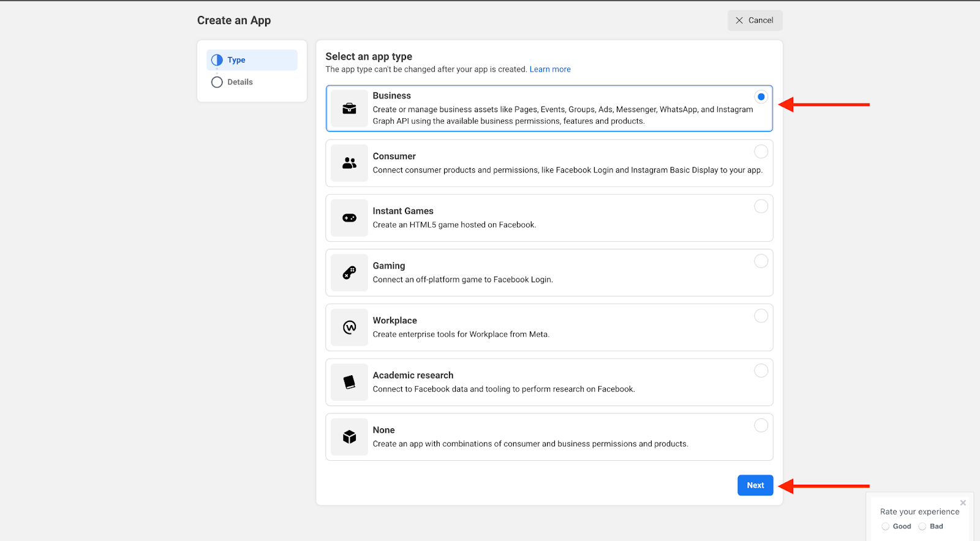
Task: Click 'Rate your experience' label
Action: click(x=919, y=512)
